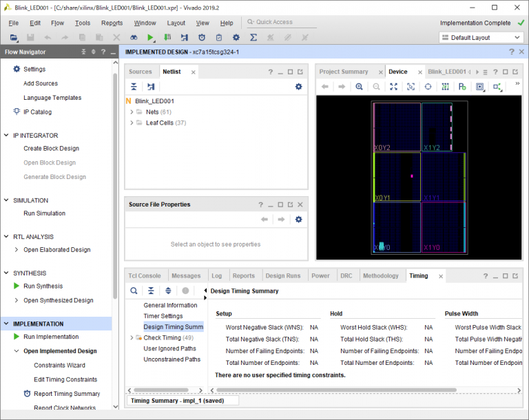Viewport: 529px width, 420px height.
Task: Expand the Nets (61) tree node
Action: (132, 112)
